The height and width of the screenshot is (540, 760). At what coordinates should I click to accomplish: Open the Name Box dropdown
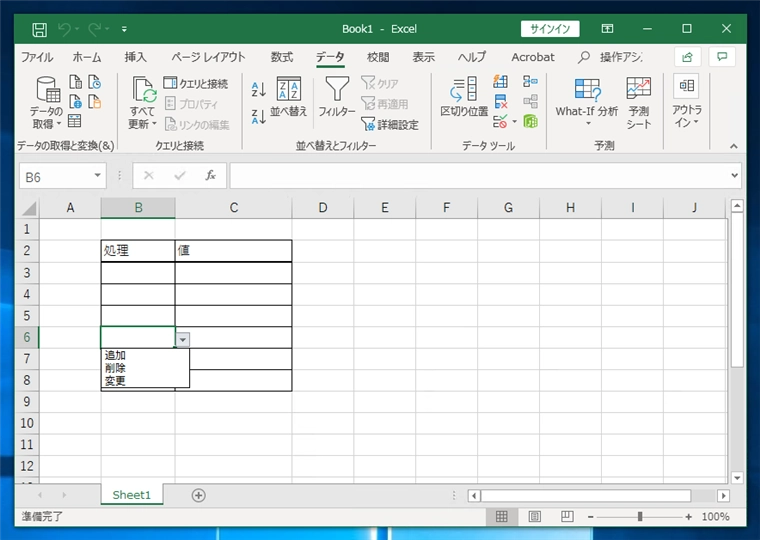pos(97,175)
